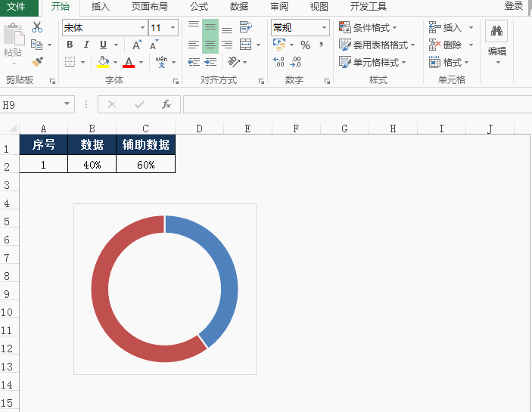The image size is (532, 412).
Task: Toggle center horizontal alignment
Action: (x=210, y=45)
